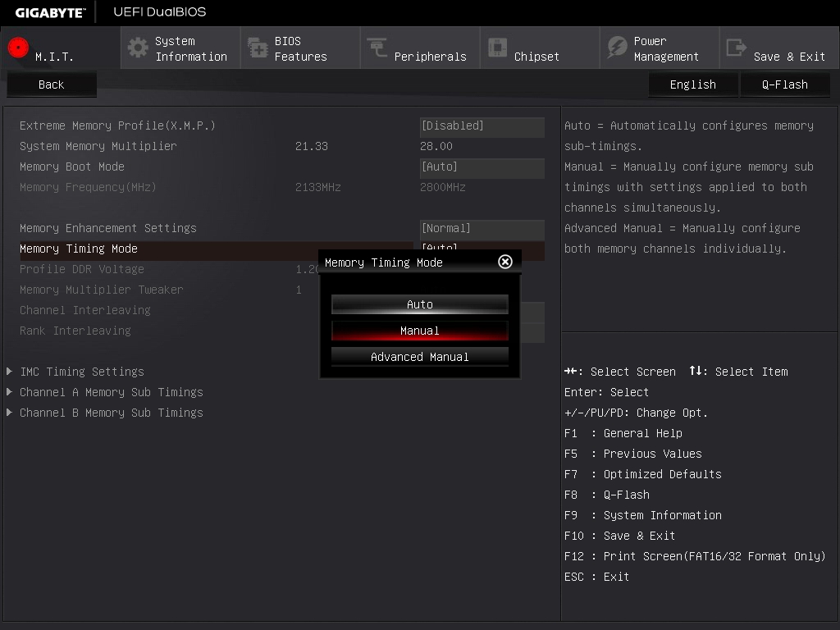Open the Memory Enhancement Settings Normal dropdown

[x=482, y=229]
